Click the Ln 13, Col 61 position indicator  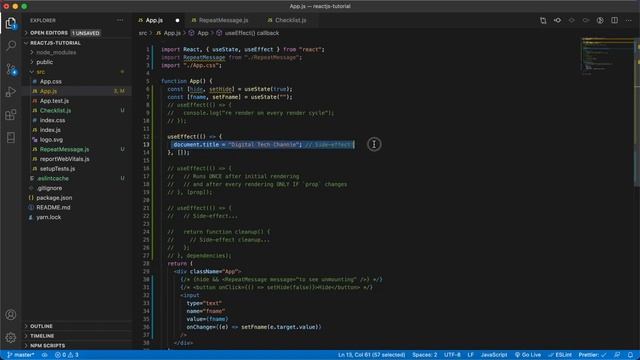tap(371, 355)
